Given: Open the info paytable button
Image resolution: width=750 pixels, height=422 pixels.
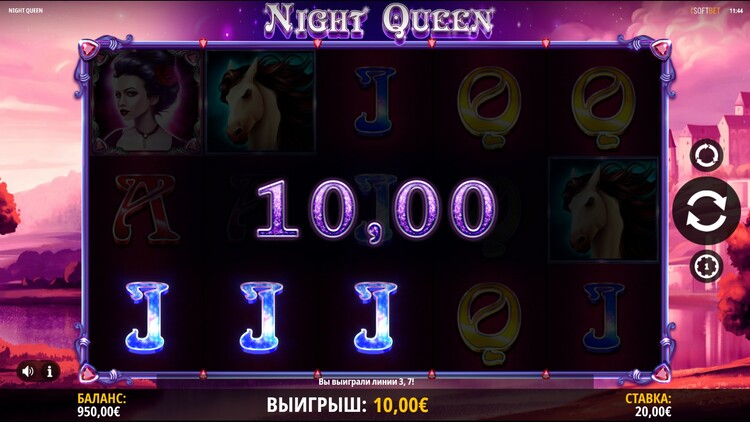Looking at the screenshot, I should [x=50, y=371].
